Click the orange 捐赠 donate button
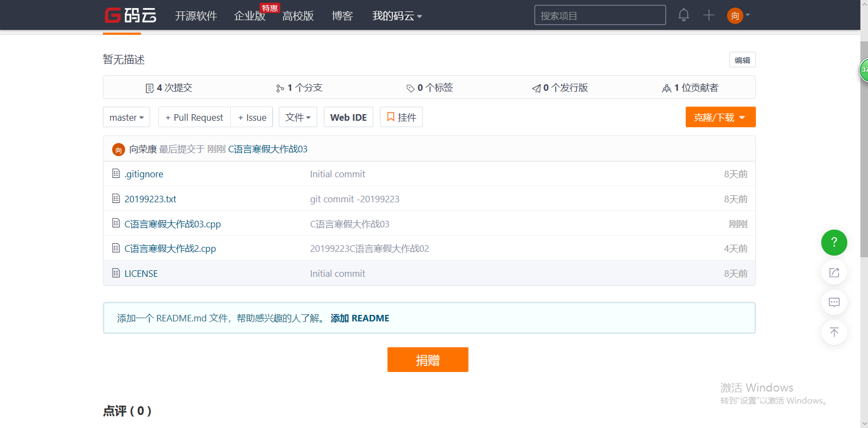The height and width of the screenshot is (428, 868). [x=428, y=360]
